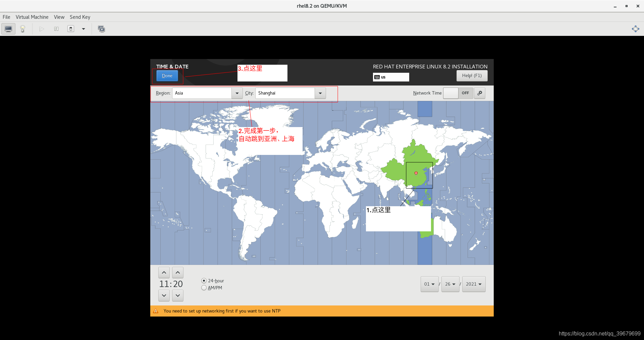Screen dimensions: 644x340
Task: Decrease the minutes value
Action: tap(178, 295)
